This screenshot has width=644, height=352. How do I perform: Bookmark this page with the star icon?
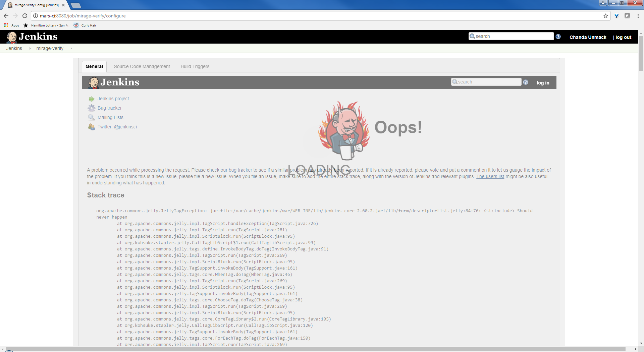(605, 16)
